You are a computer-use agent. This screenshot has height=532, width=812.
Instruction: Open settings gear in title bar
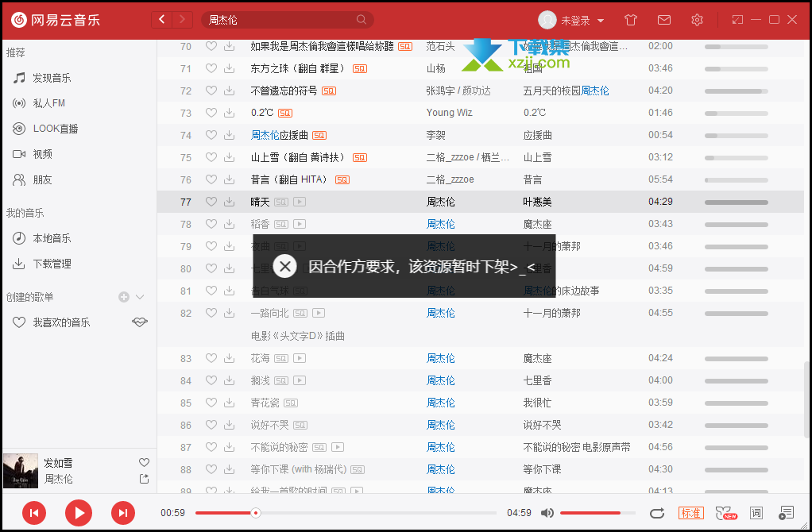tap(697, 20)
